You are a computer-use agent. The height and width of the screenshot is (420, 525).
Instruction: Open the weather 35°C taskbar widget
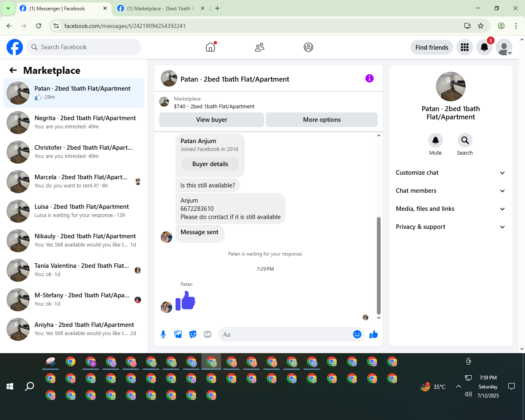click(x=433, y=386)
